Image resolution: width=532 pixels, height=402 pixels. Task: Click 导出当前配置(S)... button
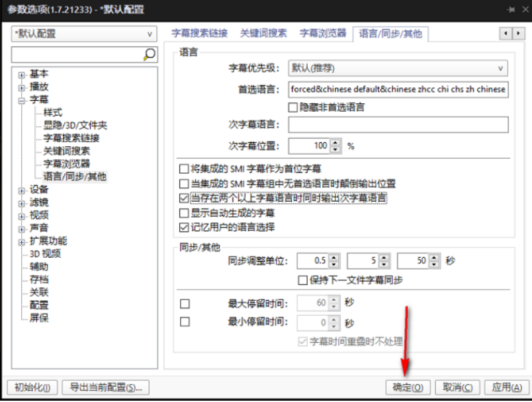(106, 387)
